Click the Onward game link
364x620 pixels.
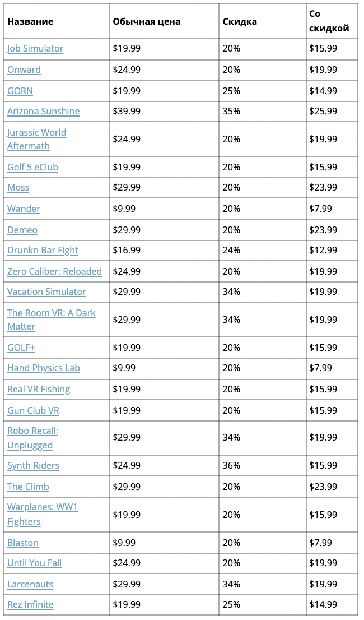(x=24, y=70)
